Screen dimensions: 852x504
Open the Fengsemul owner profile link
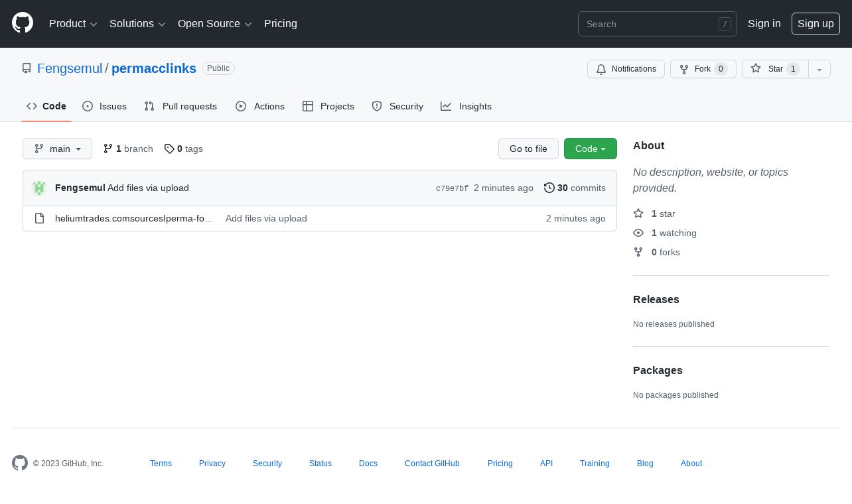(x=70, y=68)
